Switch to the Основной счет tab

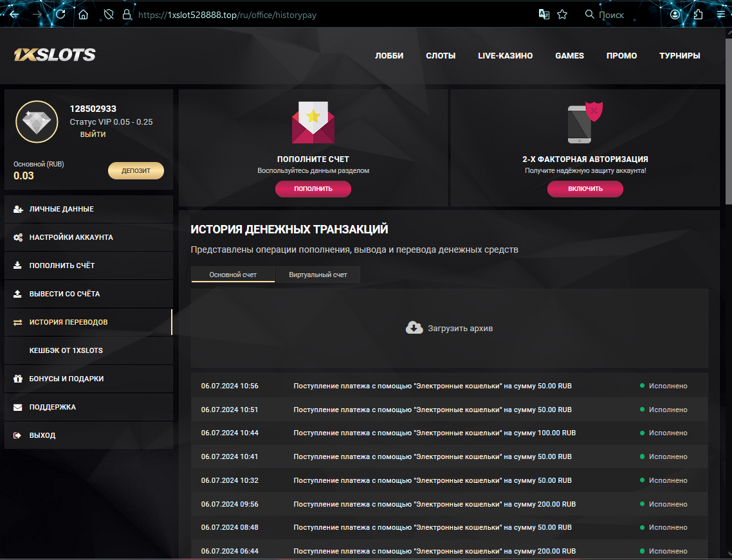click(x=233, y=275)
